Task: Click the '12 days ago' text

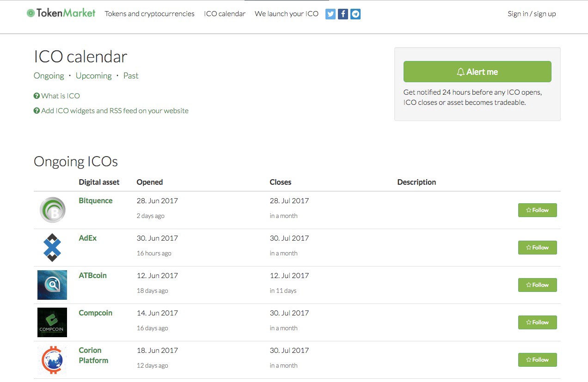Action: [x=153, y=366]
